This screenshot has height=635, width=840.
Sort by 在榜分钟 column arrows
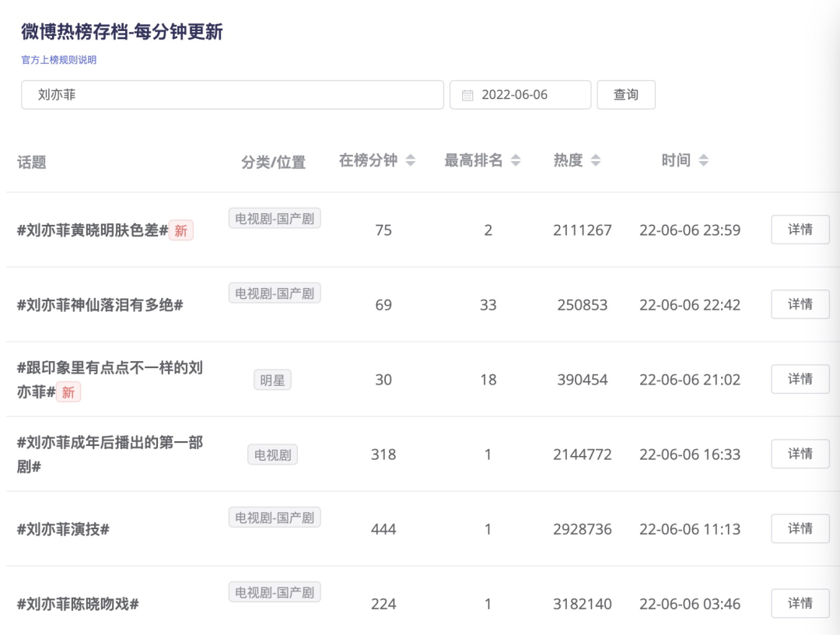[x=411, y=160]
